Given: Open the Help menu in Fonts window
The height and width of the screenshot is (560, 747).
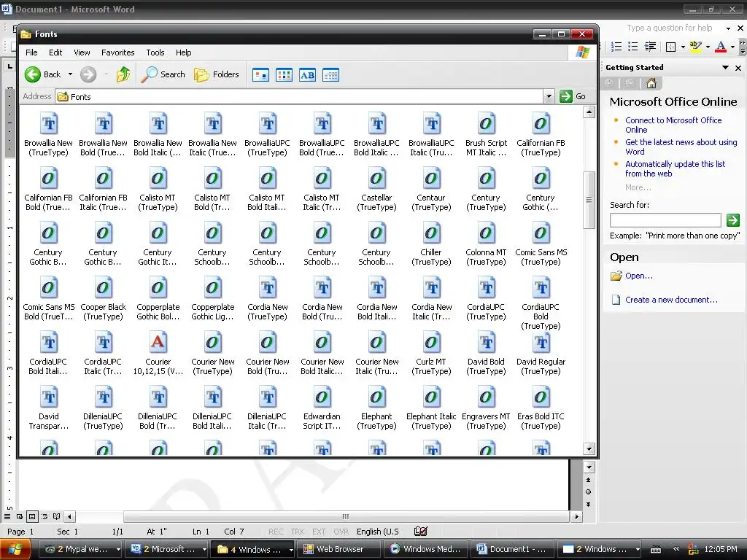Looking at the screenshot, I should (183, 52).
